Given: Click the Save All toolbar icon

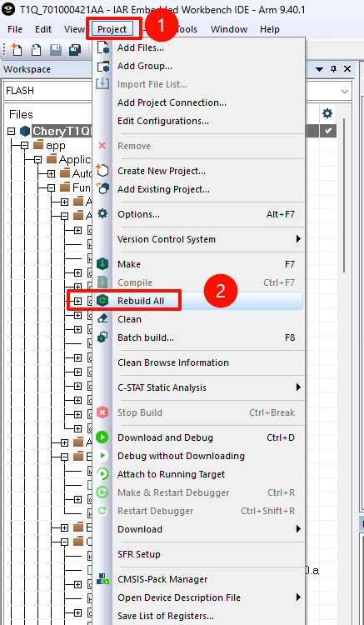Looking at the screenshot, I should click(x=75, y=49).
